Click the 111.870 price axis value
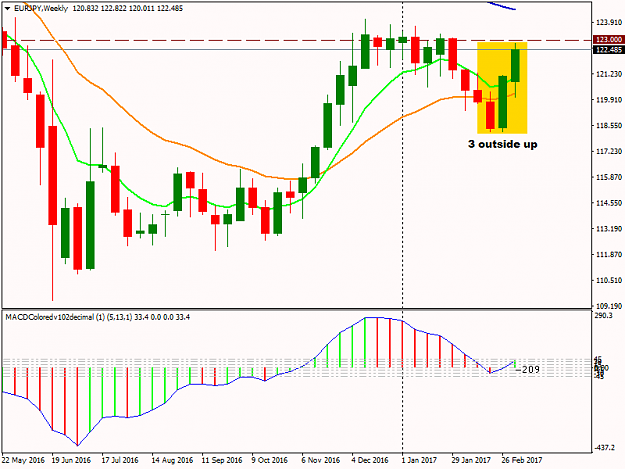This screenshot has height=469, width=625. tap(609, 255)
